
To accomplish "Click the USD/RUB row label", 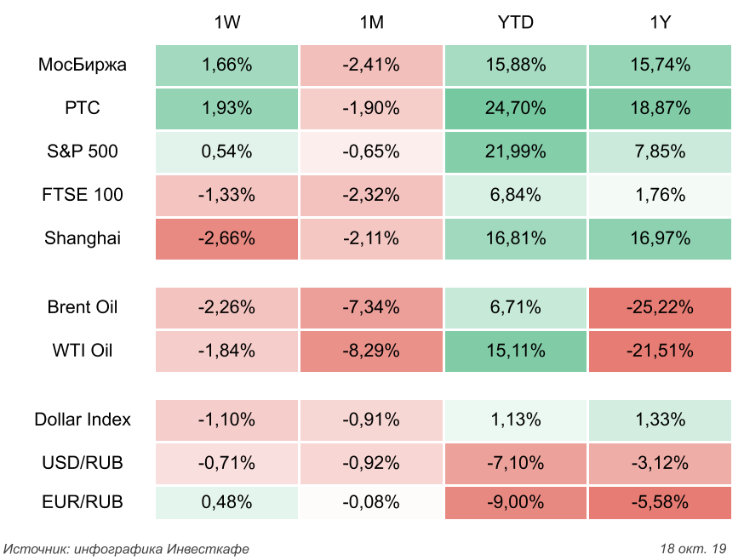I will click(x=83, y=463).
